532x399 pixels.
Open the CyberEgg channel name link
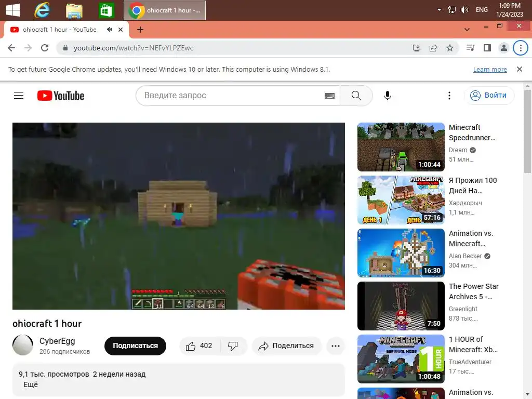coord(57,341)
